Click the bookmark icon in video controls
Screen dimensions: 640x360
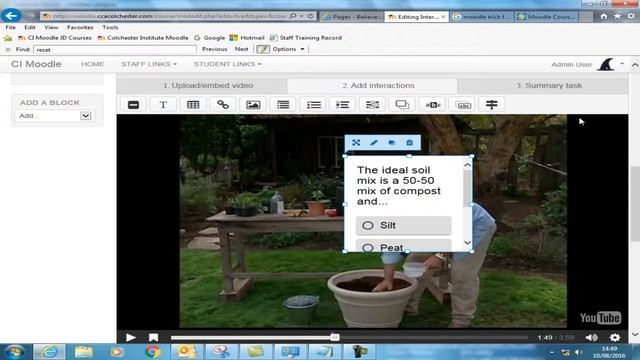(x=153, y=338)
